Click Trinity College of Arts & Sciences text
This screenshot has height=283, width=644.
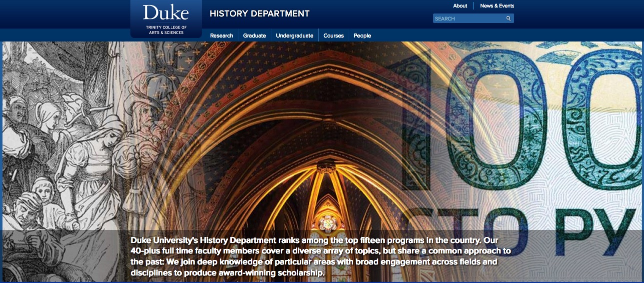(x=166, y=30)
